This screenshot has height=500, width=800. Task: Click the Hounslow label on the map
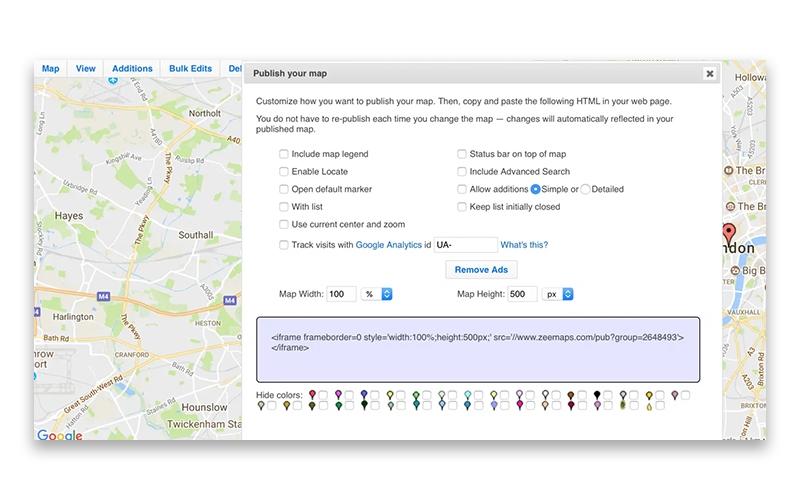click(x=204, y=407)
